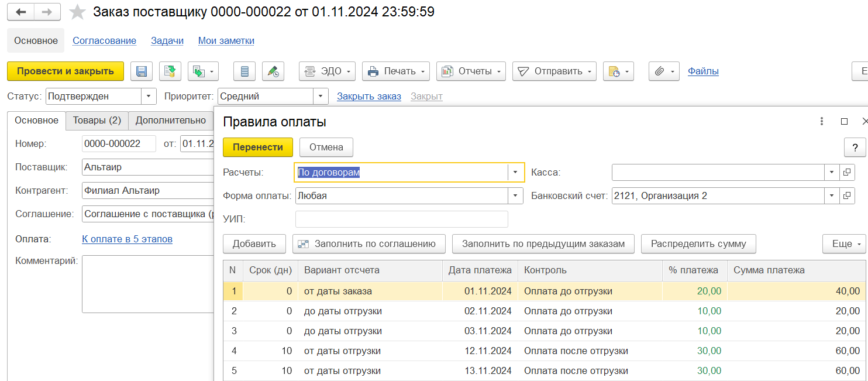Click the document movements list icon
Image resolution: width=868 pixels, height=381 pixels.
click(x=244, y=71)
